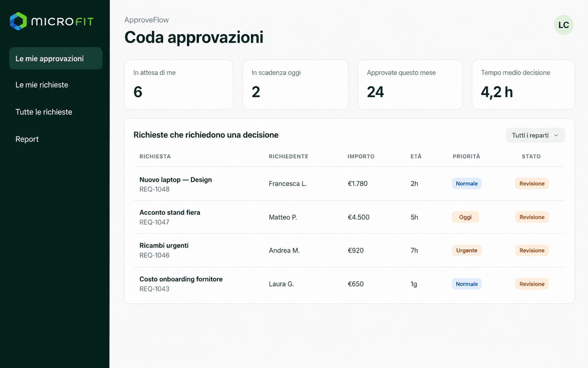Select the Approvate questo mese card

coord(410,85)
